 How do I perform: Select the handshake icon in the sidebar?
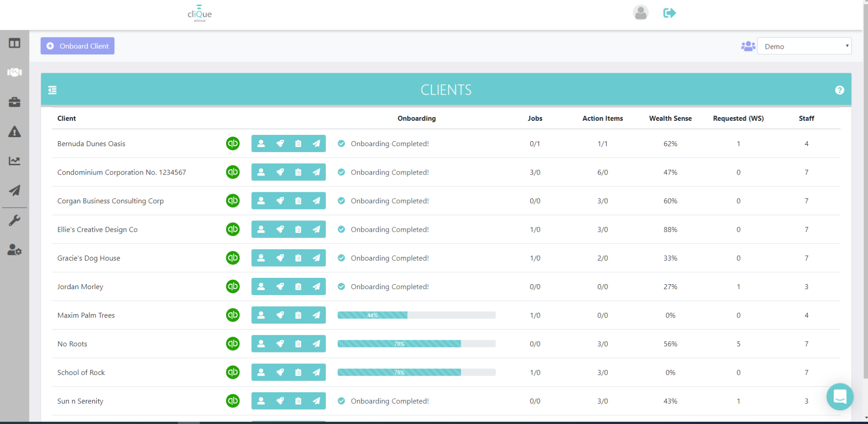(14, 72)
